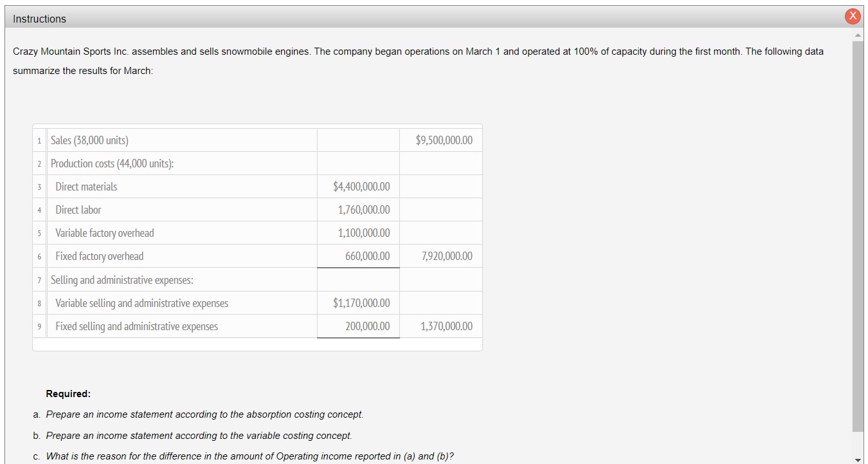The image size is (868, 464).
Task: Click the $9,500,000.00 sales amount cell
Action: tap(440, 140)
